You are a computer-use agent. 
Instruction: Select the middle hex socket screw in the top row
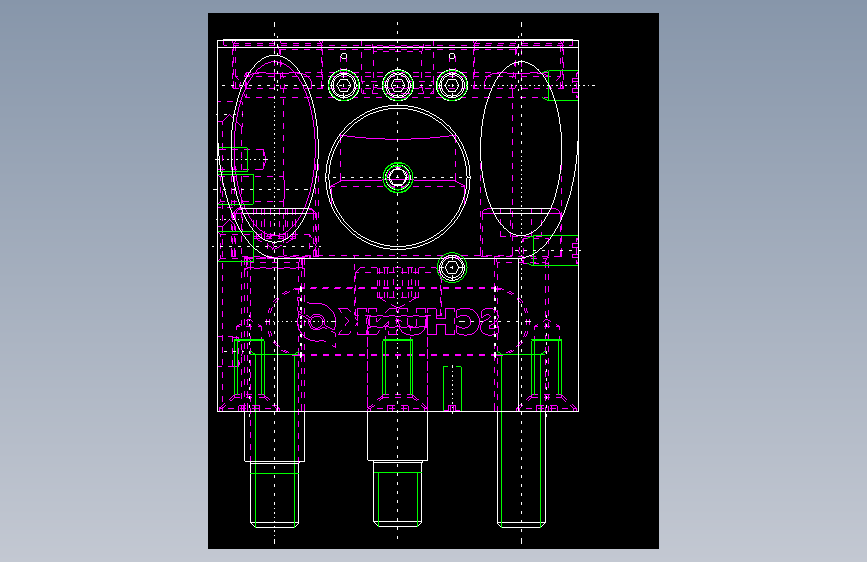[x=398, y=85]
